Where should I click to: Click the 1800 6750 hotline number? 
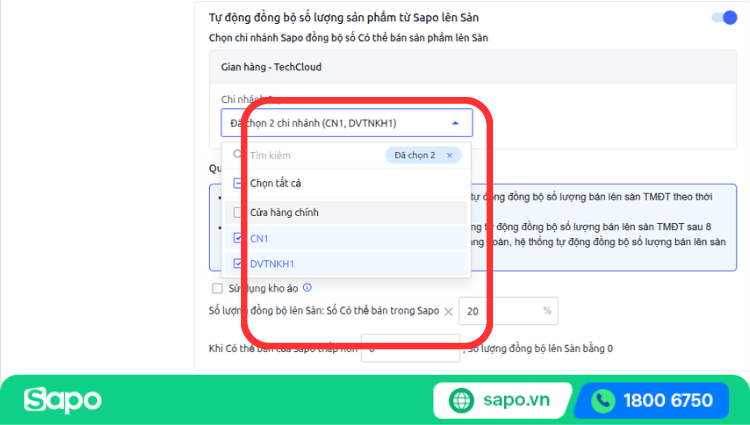[668, 400]
